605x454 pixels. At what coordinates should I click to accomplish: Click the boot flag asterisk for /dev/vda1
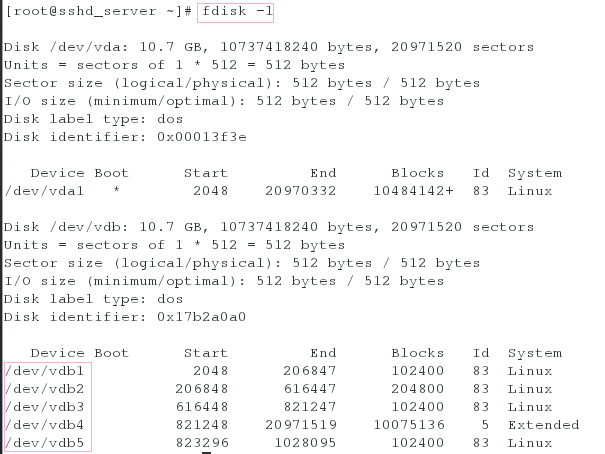(117, 190)
